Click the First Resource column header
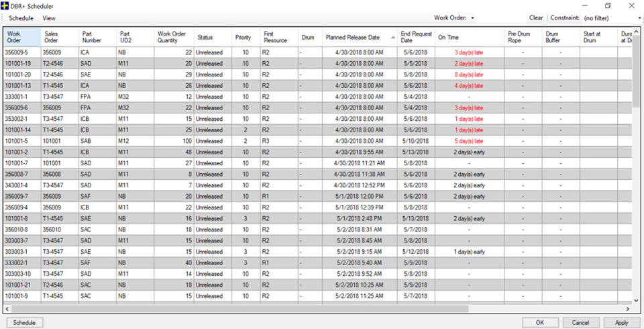The width and height of the screenshot is (644, 329). 279,37
